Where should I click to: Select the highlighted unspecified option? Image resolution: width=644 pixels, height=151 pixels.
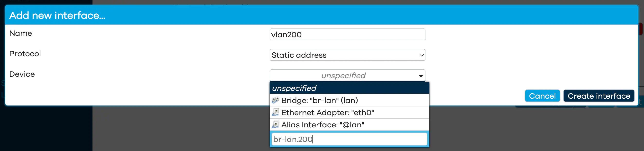[349, 88]
